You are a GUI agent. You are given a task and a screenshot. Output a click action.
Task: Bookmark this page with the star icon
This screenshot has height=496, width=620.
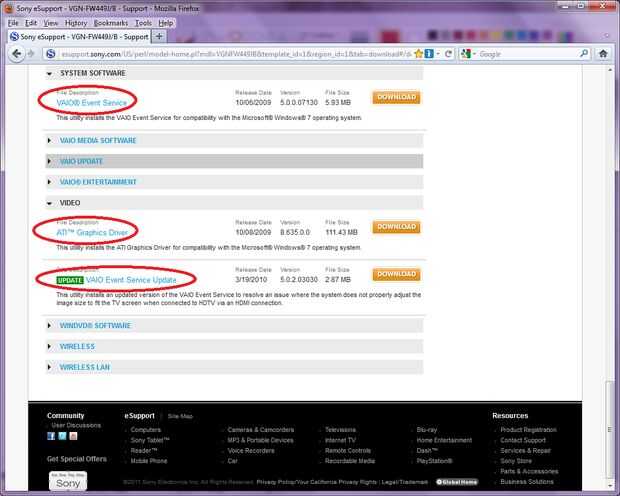click(419, 54)
